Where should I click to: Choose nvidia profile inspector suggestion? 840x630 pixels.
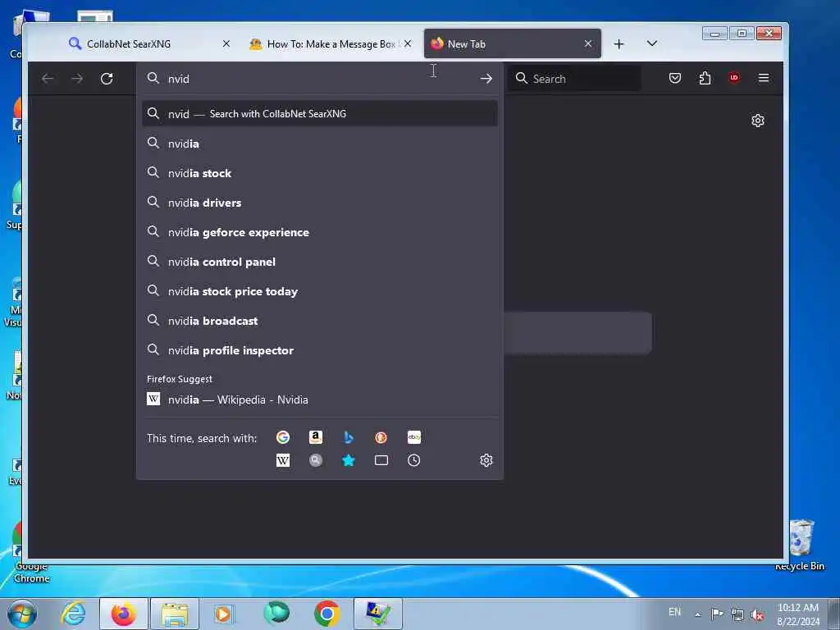pyautogui.click(x=320, y=349)
